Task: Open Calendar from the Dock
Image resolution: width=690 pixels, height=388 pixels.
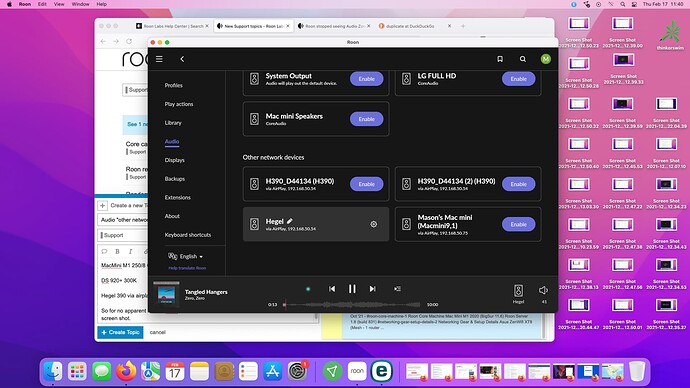Action: click(x=175, y=371)
